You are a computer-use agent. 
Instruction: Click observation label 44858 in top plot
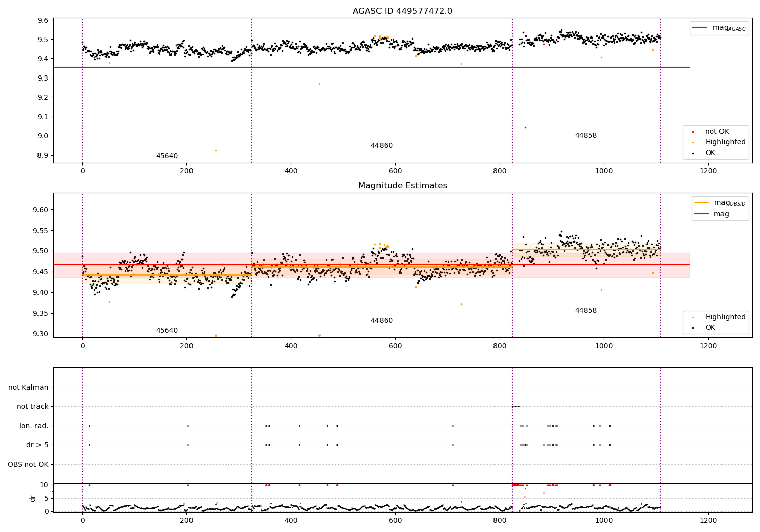[586, 136]
